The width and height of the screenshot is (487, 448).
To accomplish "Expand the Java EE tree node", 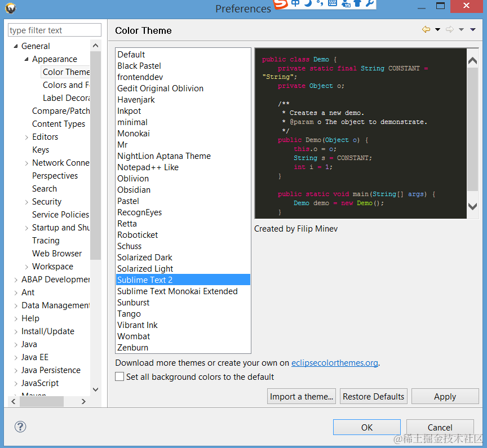I will [x=16, y=358].
